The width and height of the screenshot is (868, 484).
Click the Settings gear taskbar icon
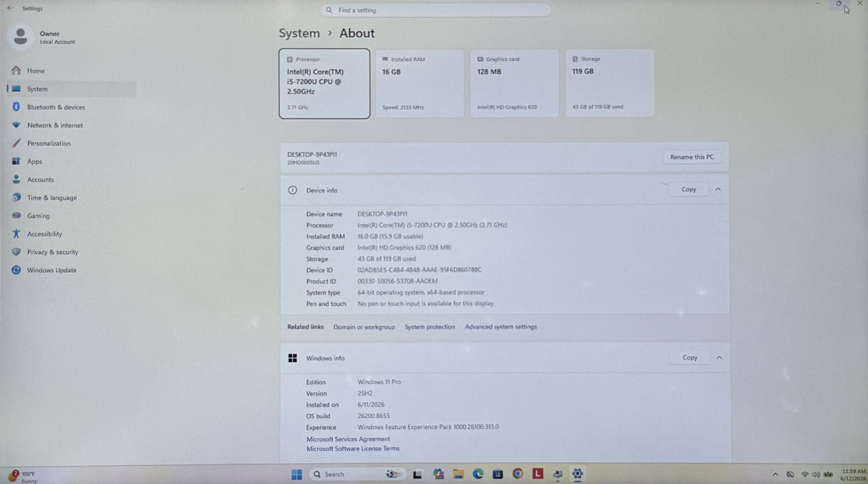coord(577,474)
